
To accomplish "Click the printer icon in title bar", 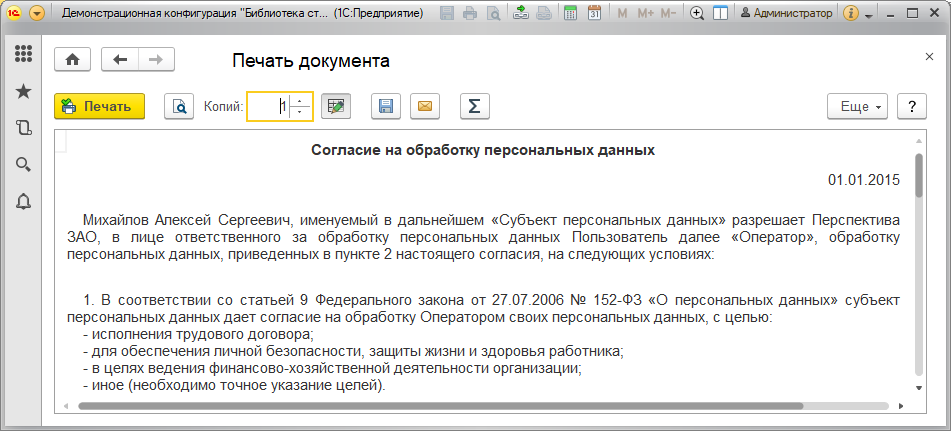I will (x=470, y=13).
